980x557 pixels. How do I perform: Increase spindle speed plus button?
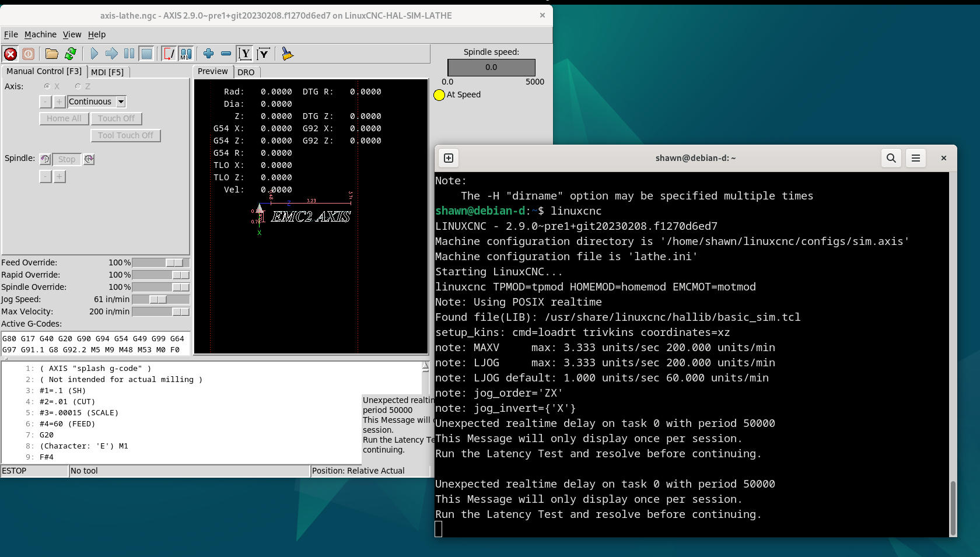pos(60,177)
